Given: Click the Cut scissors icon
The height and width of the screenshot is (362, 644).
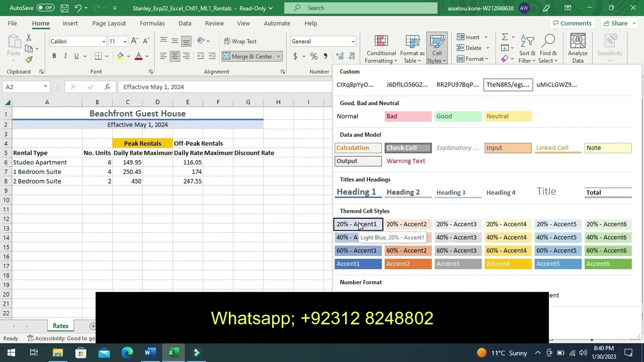Looking at the screenshot, I should pyautogui.click(x=29, y=38).
